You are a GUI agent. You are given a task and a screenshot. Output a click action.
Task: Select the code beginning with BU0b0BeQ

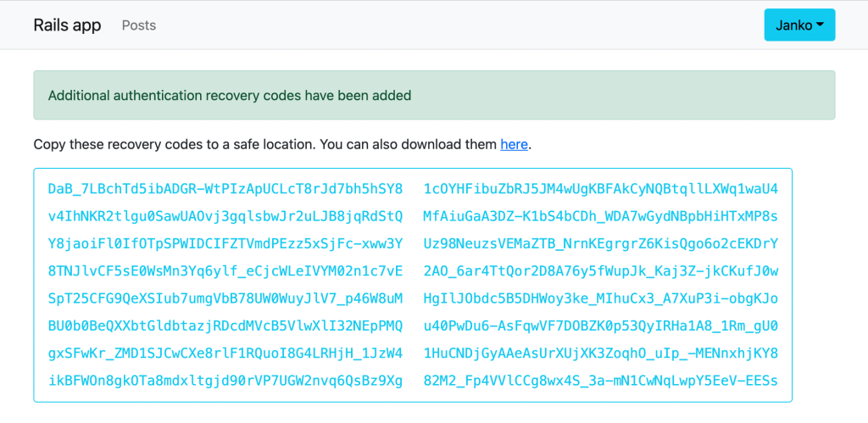pyautogui.click(x=225, y=326)
